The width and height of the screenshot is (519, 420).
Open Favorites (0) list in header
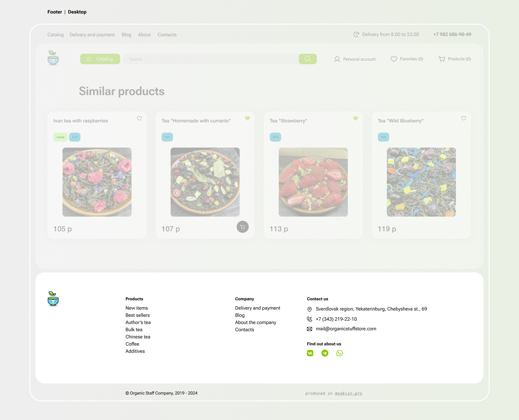407,59
